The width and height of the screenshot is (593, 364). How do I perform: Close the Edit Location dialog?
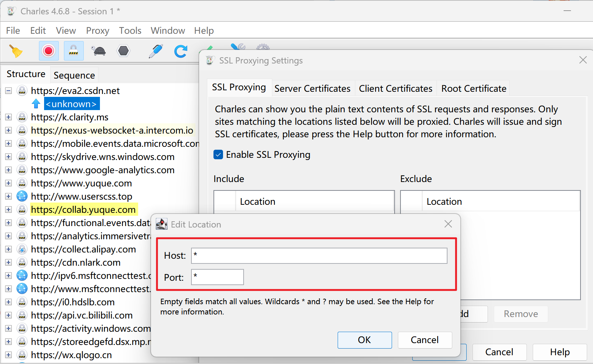[x=448, y=224]
